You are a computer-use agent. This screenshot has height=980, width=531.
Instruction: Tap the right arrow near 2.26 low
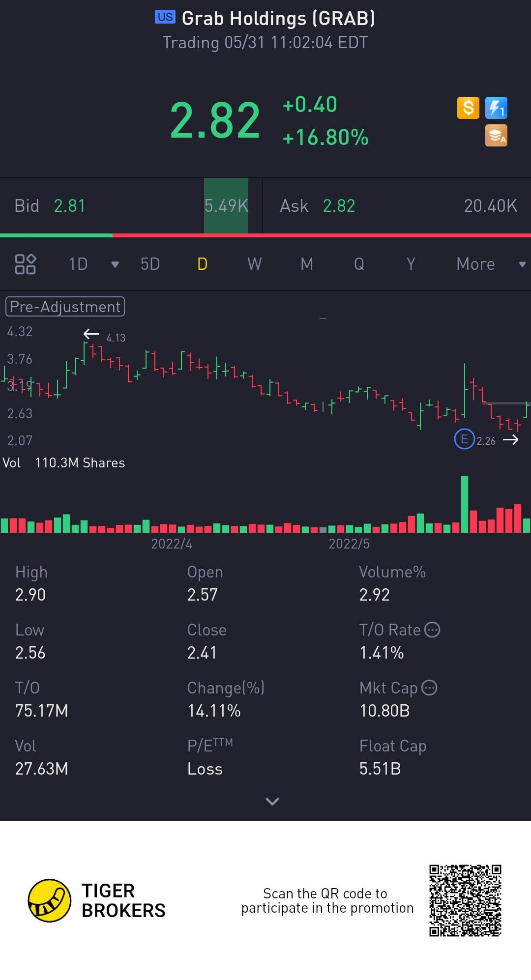coord(510,440)
